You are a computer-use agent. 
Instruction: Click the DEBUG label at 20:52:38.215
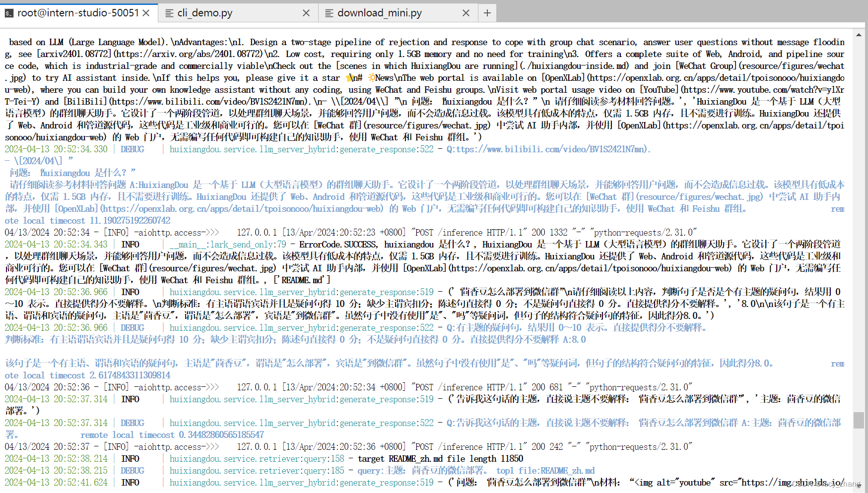133,471
